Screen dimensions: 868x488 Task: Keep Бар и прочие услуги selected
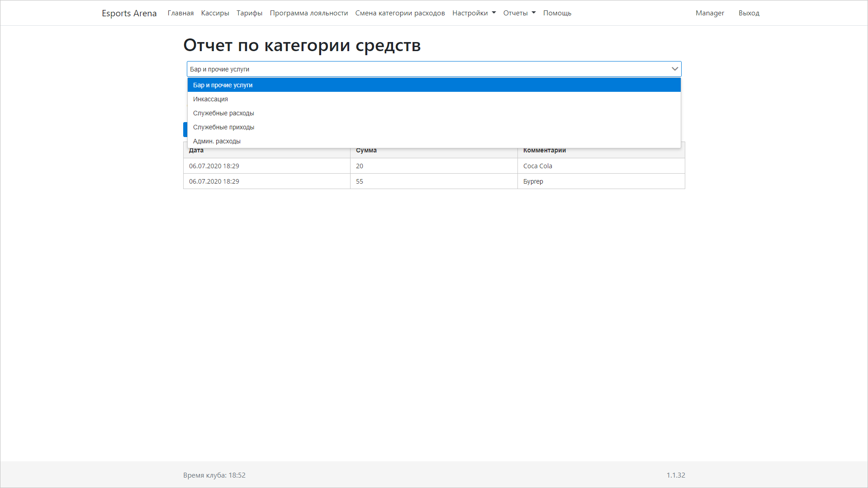[223, 85]
